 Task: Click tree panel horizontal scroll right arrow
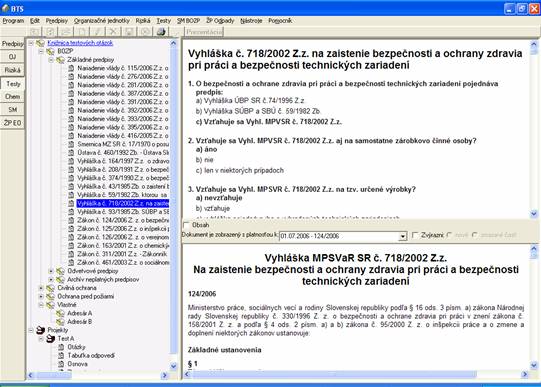pos(165,375)
